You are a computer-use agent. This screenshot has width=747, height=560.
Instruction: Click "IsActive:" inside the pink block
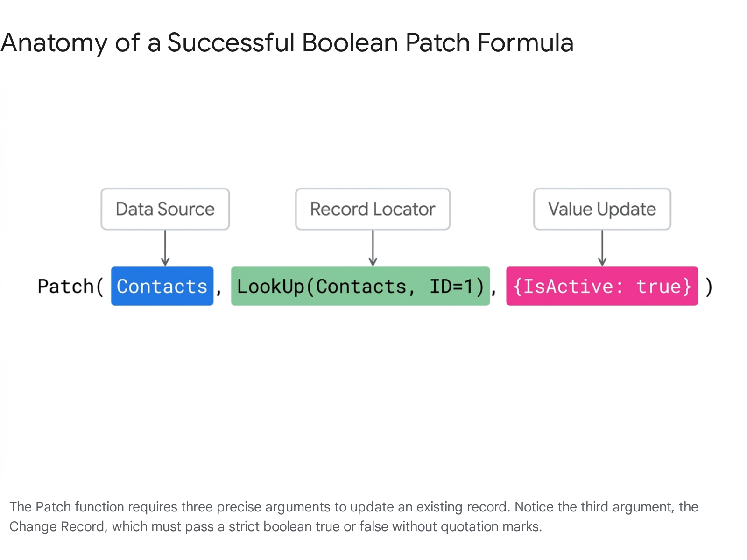[x=568, y=287]
